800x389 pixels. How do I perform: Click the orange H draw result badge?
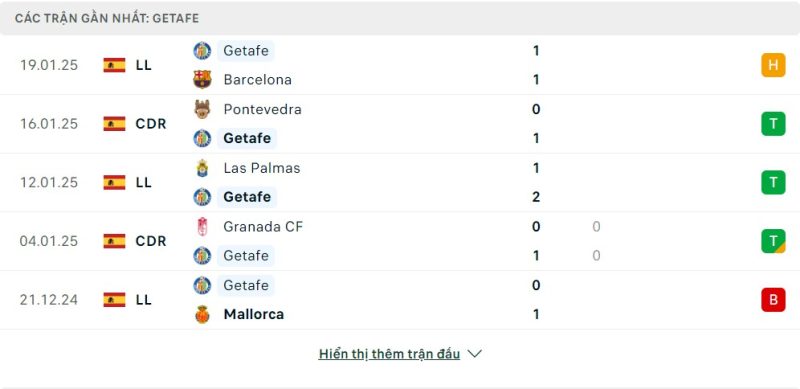[x=773, y=65]
